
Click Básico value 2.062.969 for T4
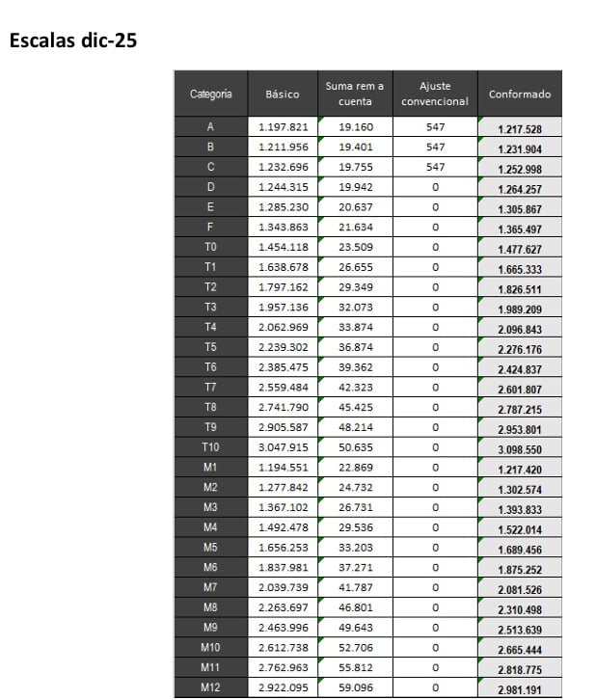click(283, 327)
